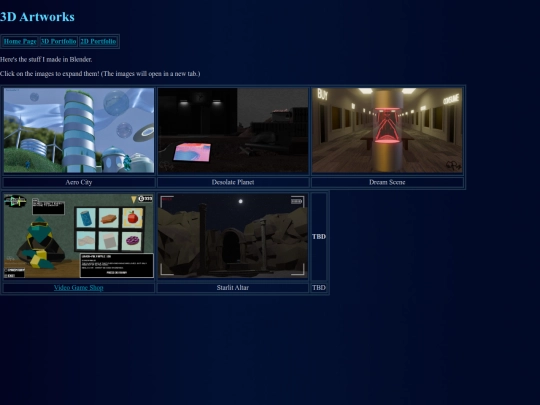Screen dimensions: 540x405
Task: Click the Aero City caption text
Action: tap(79, 182)
